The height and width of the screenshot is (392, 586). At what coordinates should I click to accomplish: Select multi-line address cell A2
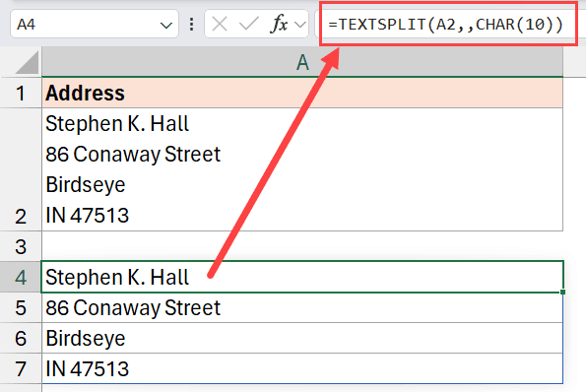pyautogui.click(x=302, y=169)
